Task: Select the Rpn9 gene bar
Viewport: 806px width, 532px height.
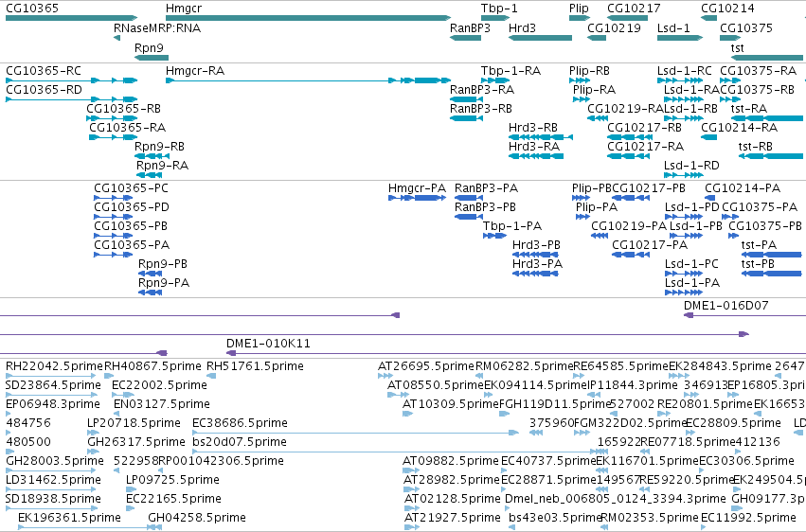Action: 152,58
